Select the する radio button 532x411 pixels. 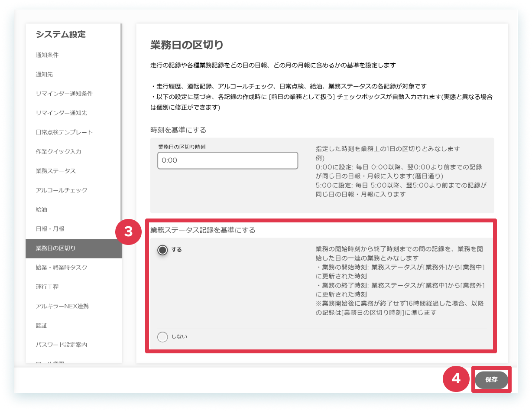tap(162, 250)
